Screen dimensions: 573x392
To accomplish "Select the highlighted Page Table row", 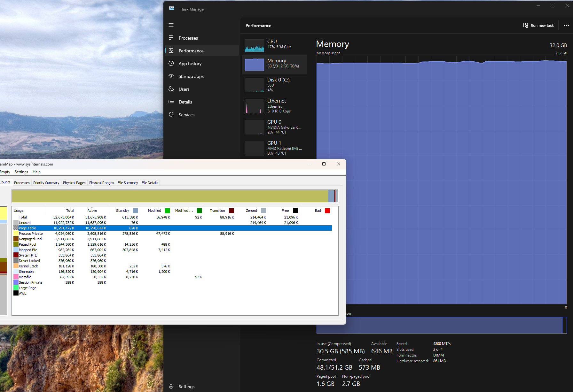I will [173, 228].
